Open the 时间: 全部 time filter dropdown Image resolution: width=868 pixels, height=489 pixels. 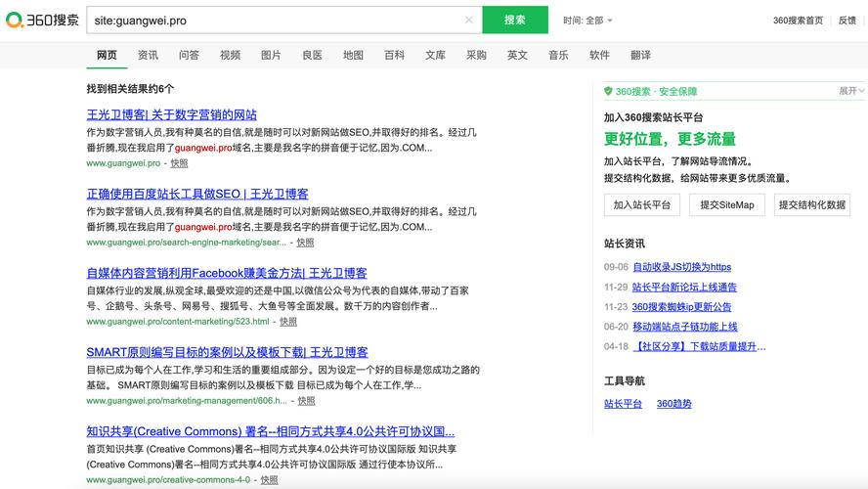coord(587,21)
